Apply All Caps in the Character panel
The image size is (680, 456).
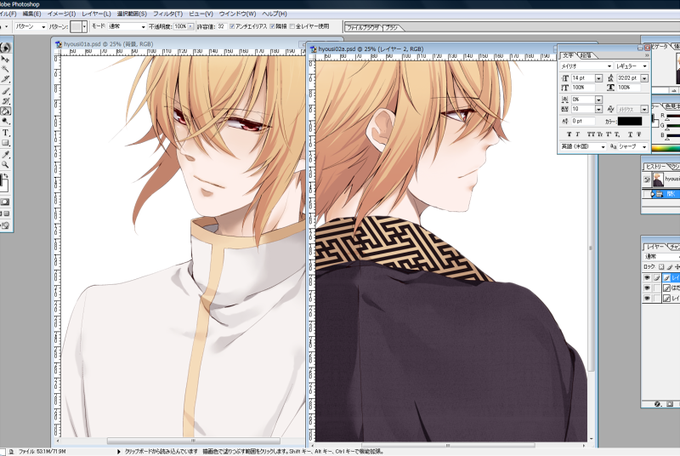click(591, 135)
